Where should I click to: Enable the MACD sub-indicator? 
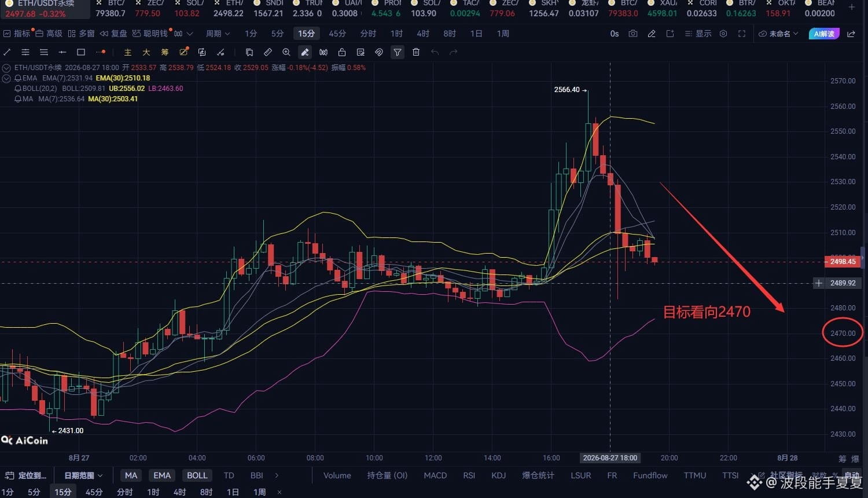tap(435, 475)
